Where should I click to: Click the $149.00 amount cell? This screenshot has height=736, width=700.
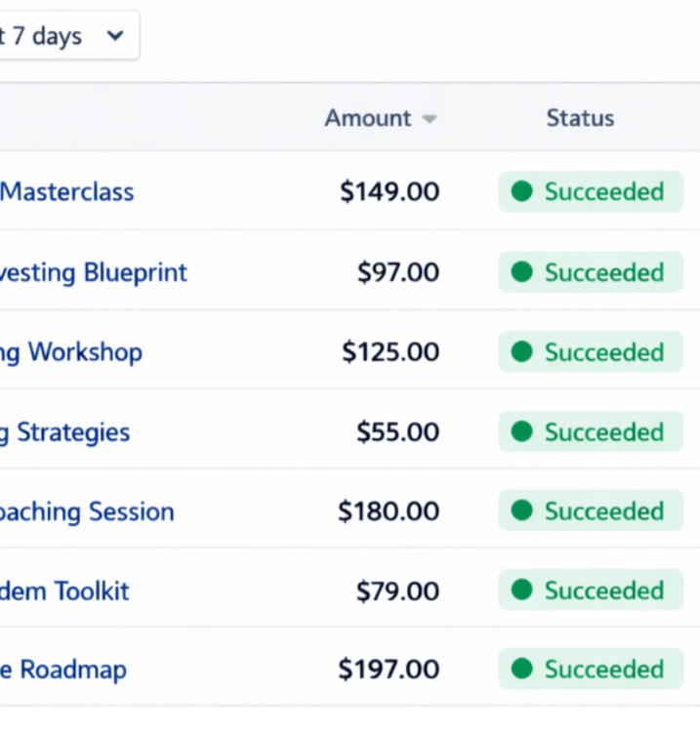tap(390, 191)
